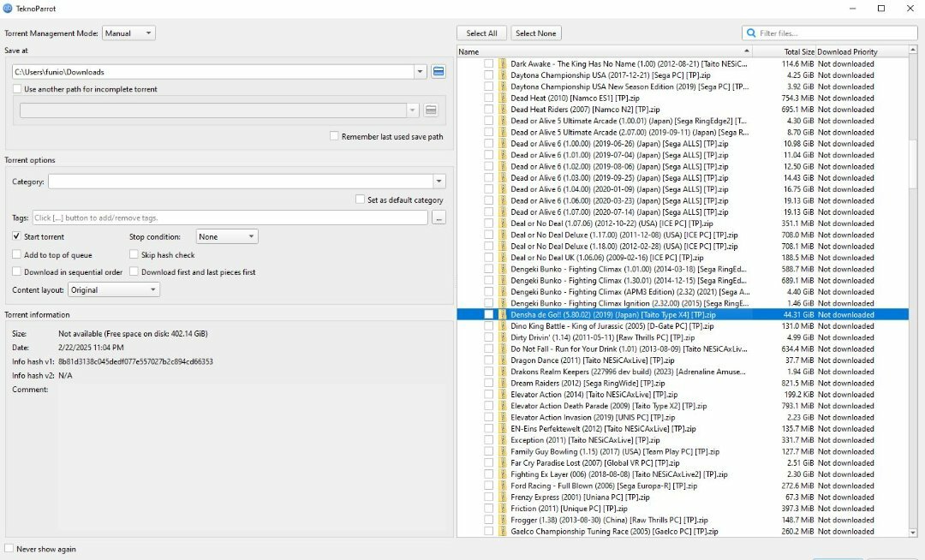Click the tags '...' button
Image resolution: width=925 pixels, height=560 pixels.
439,218
